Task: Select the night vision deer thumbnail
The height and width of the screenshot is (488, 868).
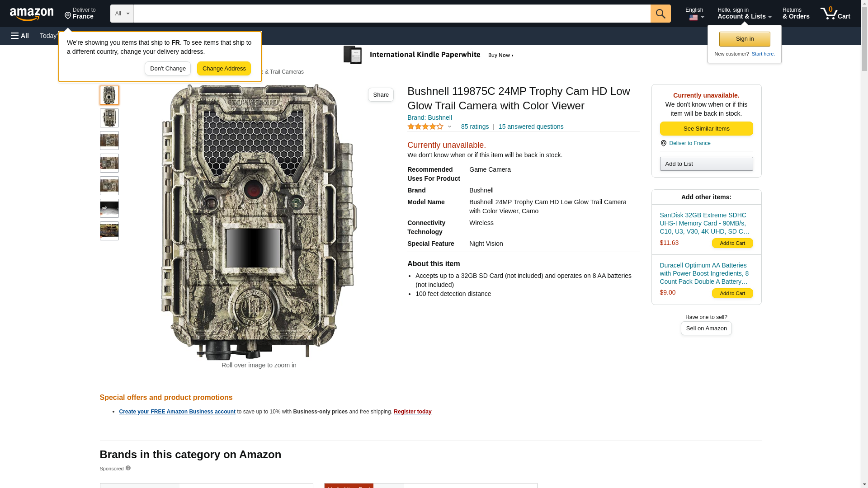Action: 109,208
